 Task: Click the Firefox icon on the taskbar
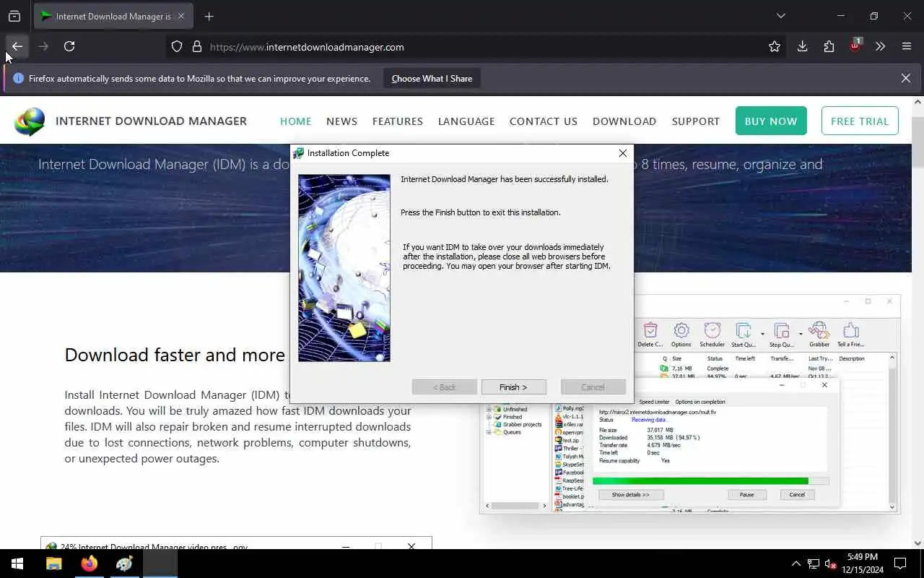pyautogui.click(x=89, y=564)
